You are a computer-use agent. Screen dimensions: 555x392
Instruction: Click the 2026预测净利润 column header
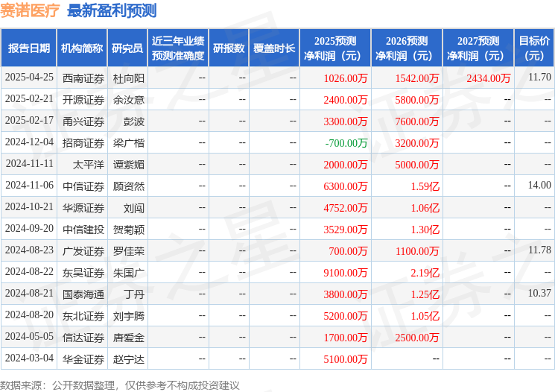click(x=407, y=48)
